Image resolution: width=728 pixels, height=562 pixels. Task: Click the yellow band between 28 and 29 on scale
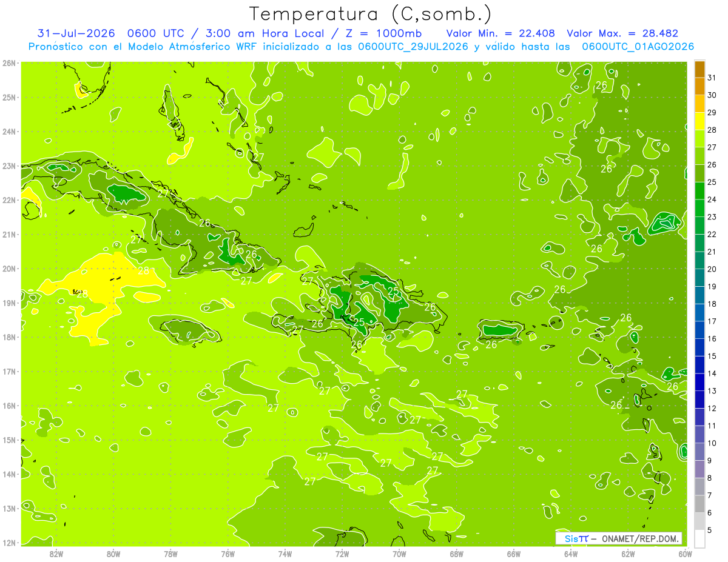[699, 121]
